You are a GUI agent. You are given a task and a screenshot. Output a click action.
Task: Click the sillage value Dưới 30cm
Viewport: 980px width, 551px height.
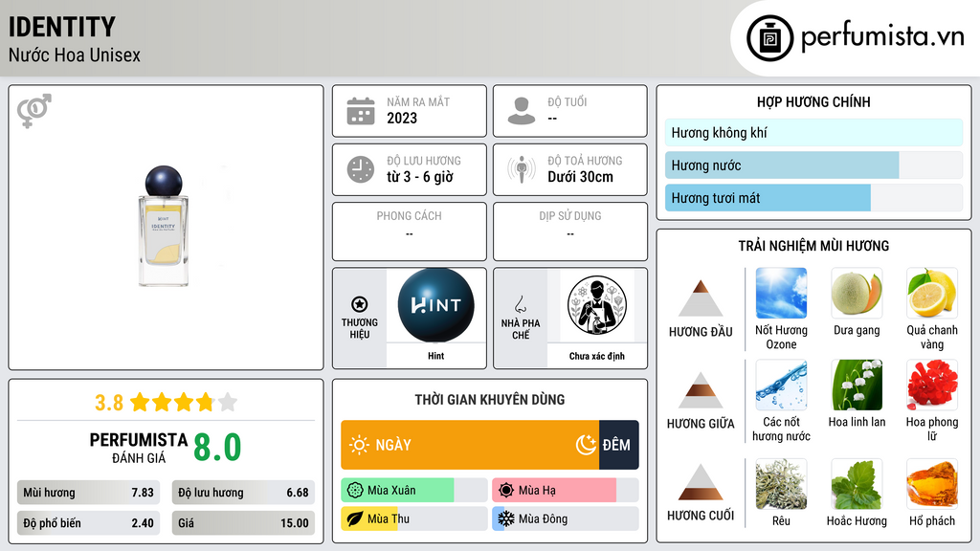(x=581, y=177)
